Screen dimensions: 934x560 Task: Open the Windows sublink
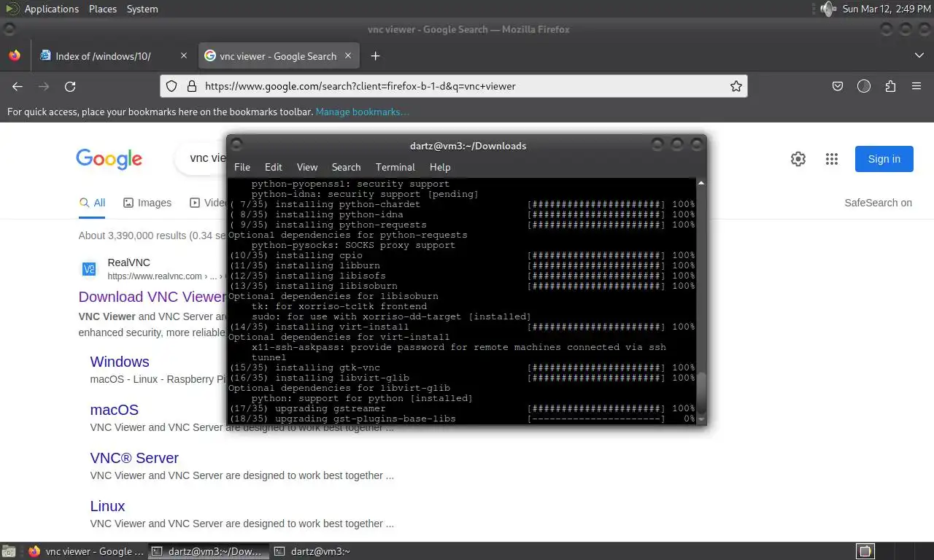(x=120, y=362)
